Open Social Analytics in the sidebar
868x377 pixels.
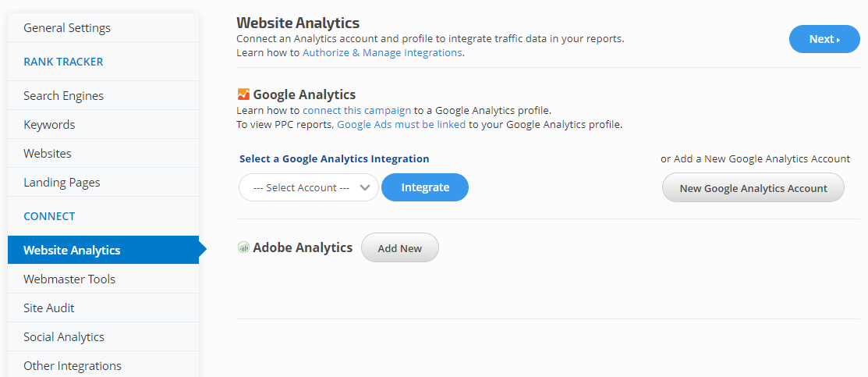pos(64,337)
